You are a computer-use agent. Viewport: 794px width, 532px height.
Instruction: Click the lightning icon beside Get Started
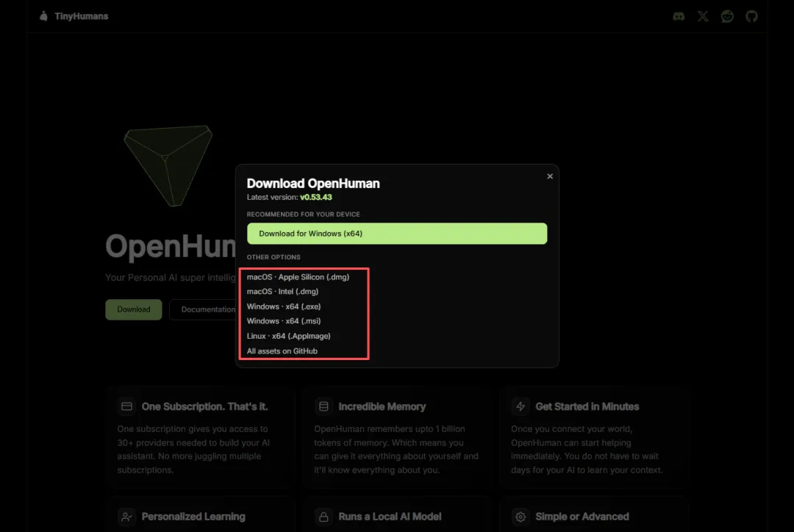pos(521,406)
